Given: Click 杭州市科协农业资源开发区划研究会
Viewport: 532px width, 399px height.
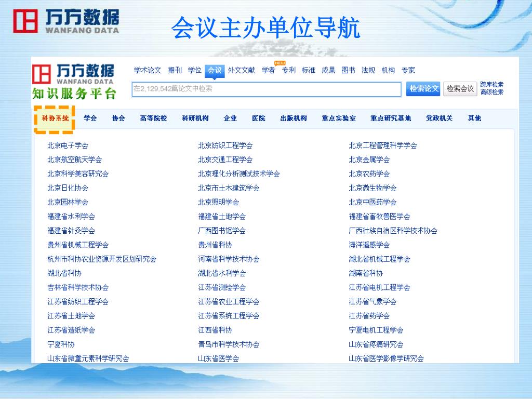Looking at the screenshot, I should coord(102,260).
